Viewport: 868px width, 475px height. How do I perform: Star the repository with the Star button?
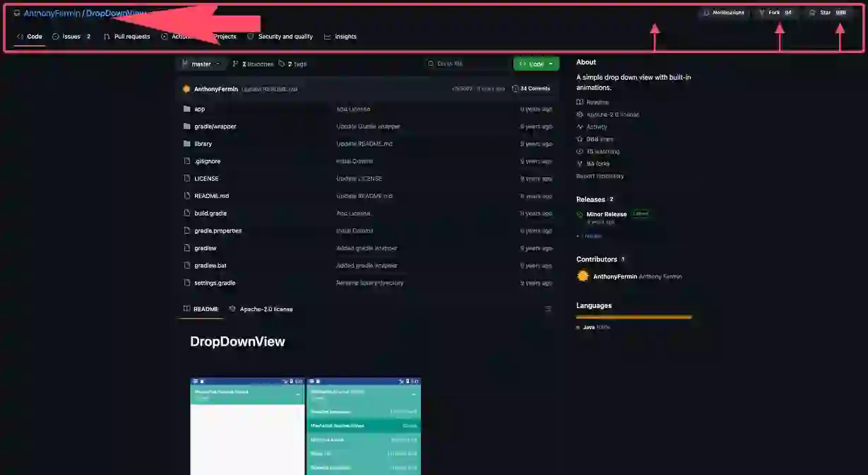828,13
